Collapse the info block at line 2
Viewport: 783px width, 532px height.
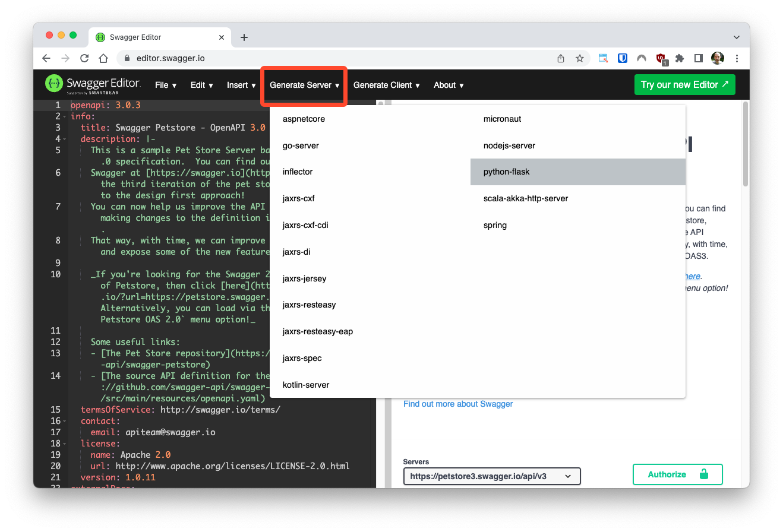coord(64,117)
